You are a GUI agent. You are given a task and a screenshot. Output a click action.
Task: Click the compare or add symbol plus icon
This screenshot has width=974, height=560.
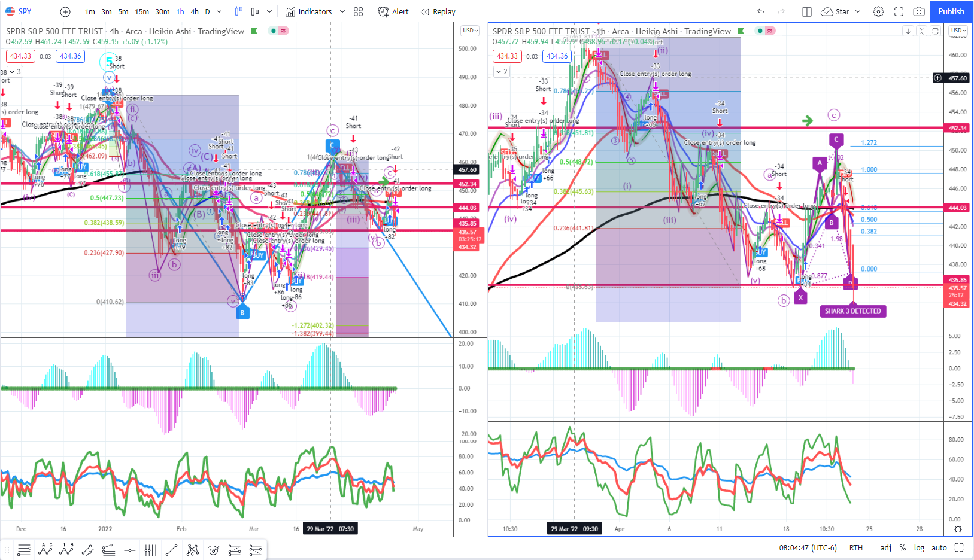pos(65,11)
